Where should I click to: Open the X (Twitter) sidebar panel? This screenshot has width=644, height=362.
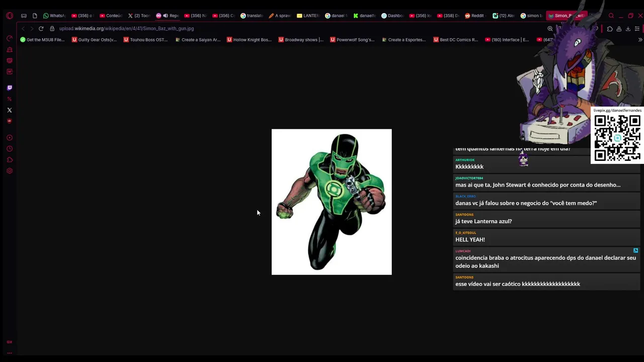10,110
